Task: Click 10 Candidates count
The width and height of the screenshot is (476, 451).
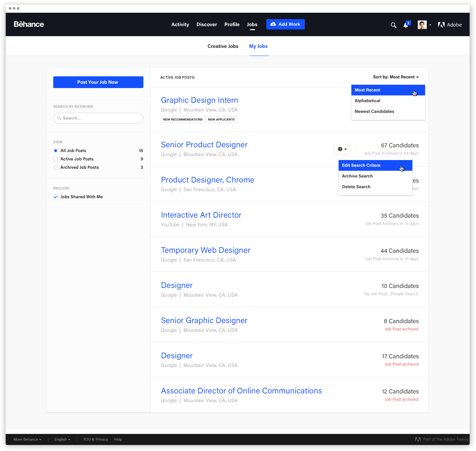Action: (x=400, y=286)
